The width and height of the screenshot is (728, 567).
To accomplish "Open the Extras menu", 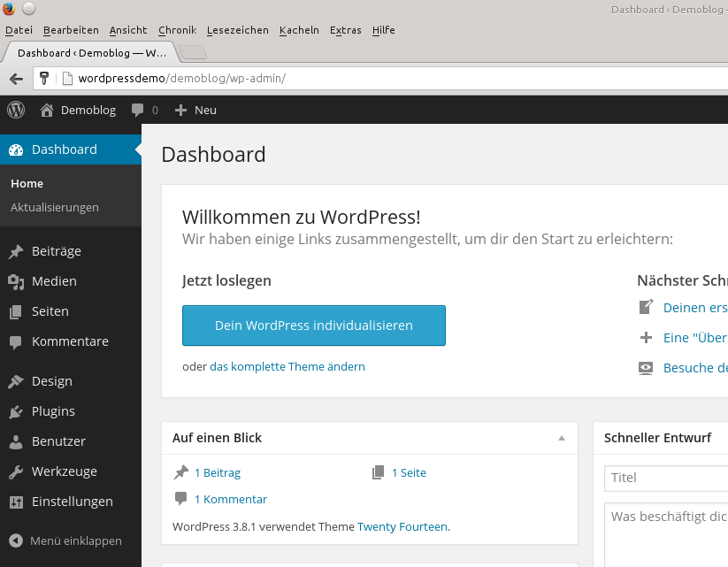I will pyautogui.click(x=346, y=30).
